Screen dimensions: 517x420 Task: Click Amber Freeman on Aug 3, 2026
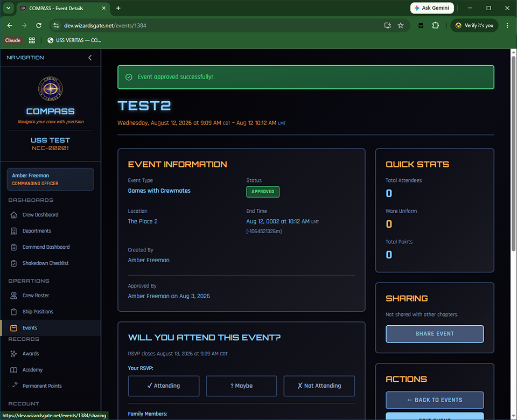pos(169,296)
